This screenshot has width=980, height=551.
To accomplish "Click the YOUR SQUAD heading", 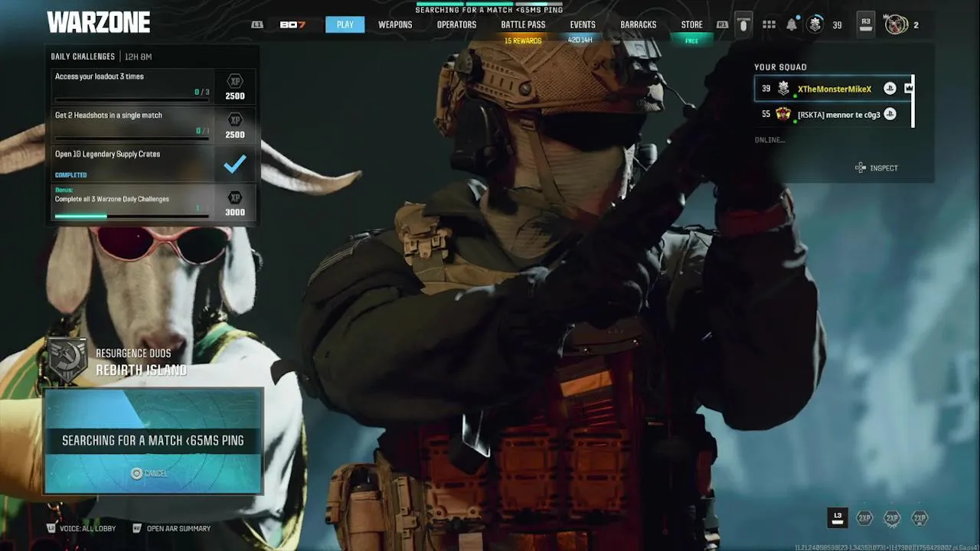I will point(780,67).
